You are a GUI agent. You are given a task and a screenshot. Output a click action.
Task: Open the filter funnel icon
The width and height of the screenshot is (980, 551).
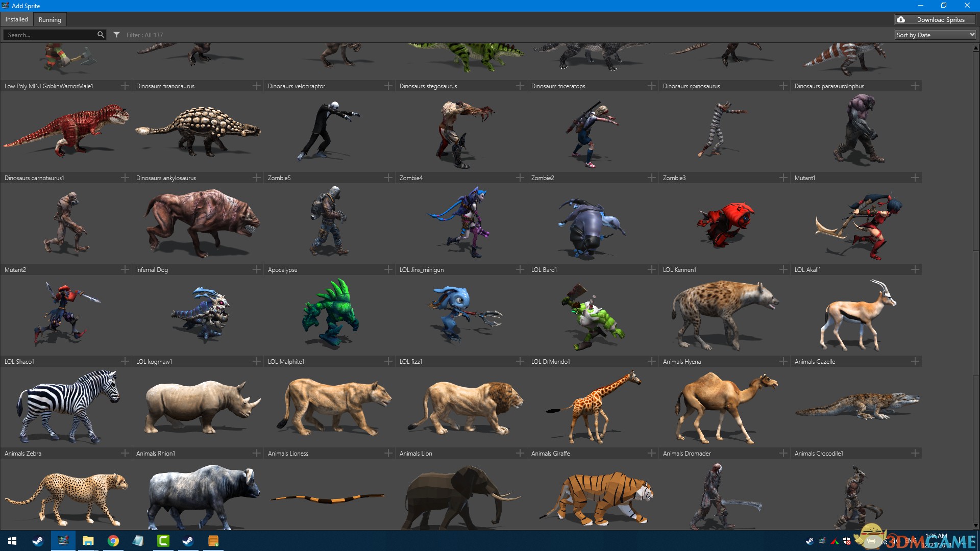tap(116, 35)
